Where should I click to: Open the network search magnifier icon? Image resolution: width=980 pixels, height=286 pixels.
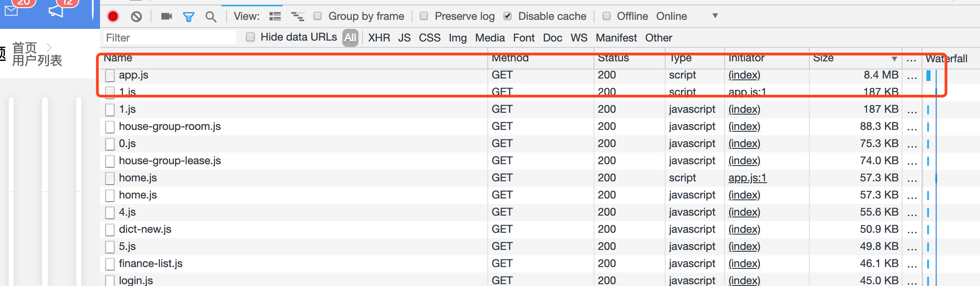tap(211, 17)
